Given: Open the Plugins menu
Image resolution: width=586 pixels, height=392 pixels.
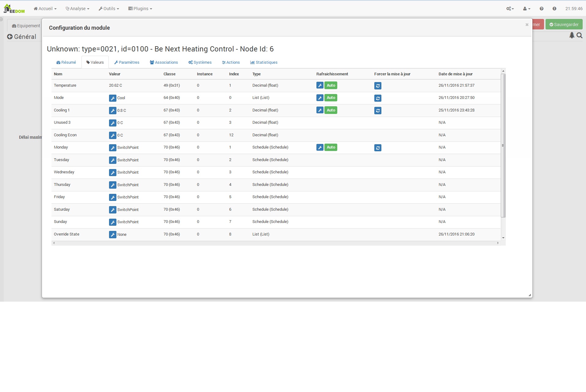Looking at the screenshot, I should tap(140, 9).
